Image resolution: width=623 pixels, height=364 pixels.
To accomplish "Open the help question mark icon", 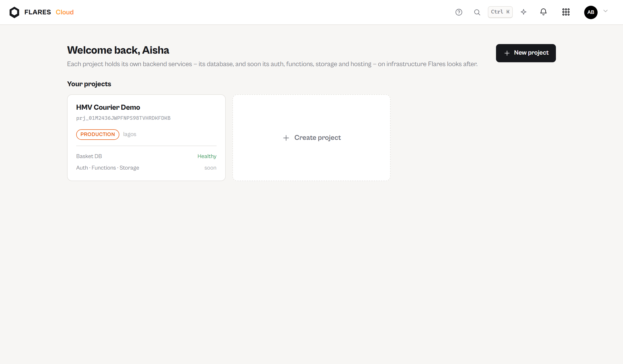I will click(x=459, y=12).
